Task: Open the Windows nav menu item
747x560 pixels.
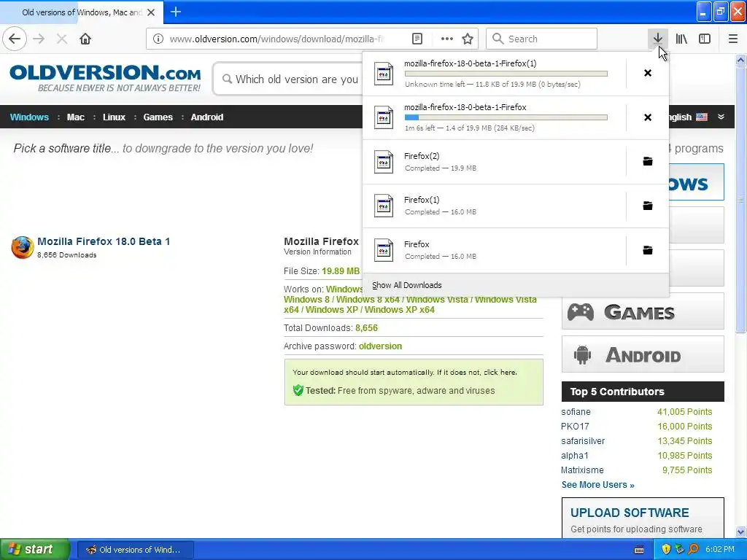Action: [x=29, y=117]
